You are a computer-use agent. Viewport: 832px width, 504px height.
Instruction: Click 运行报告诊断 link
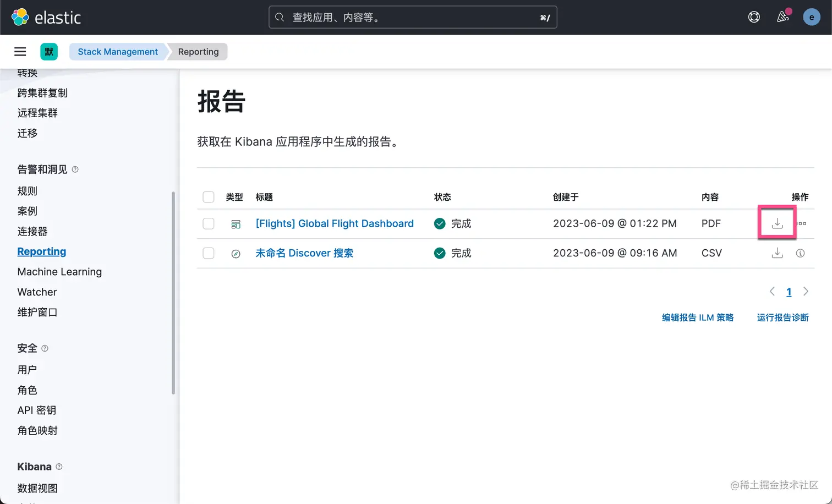tap(782, 317)
